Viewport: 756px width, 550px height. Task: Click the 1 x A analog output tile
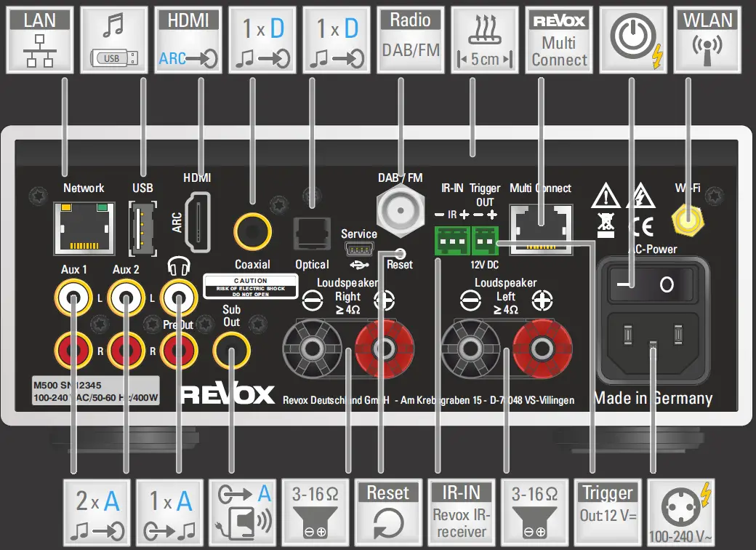click(169, 512)
